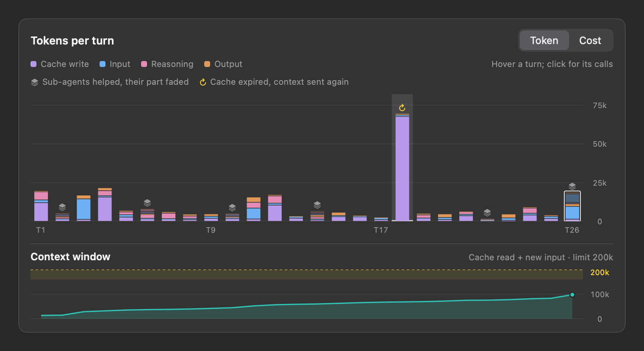Click the 75k axis value
This screenshot has height=351, width=644.
tap(600, 106)
